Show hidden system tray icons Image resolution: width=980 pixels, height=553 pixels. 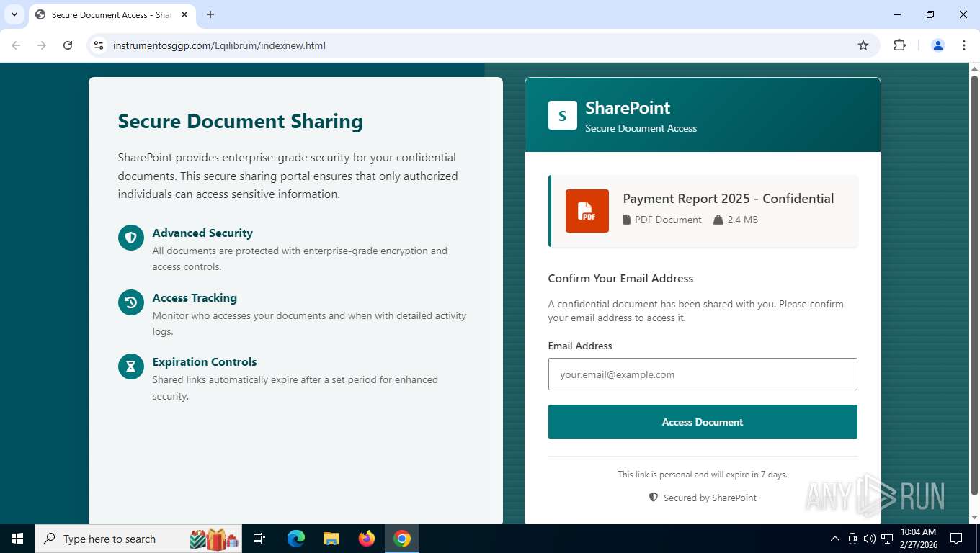[835, 539]
